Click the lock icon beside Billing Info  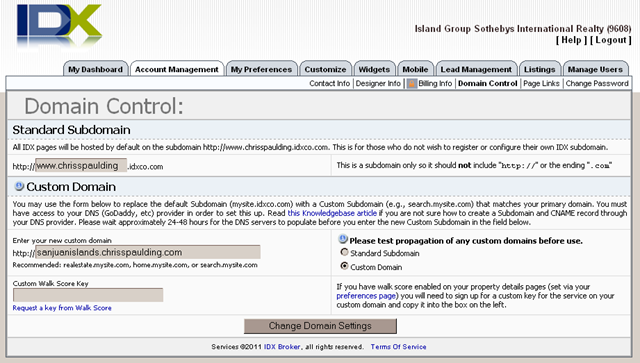click(411, 83)
